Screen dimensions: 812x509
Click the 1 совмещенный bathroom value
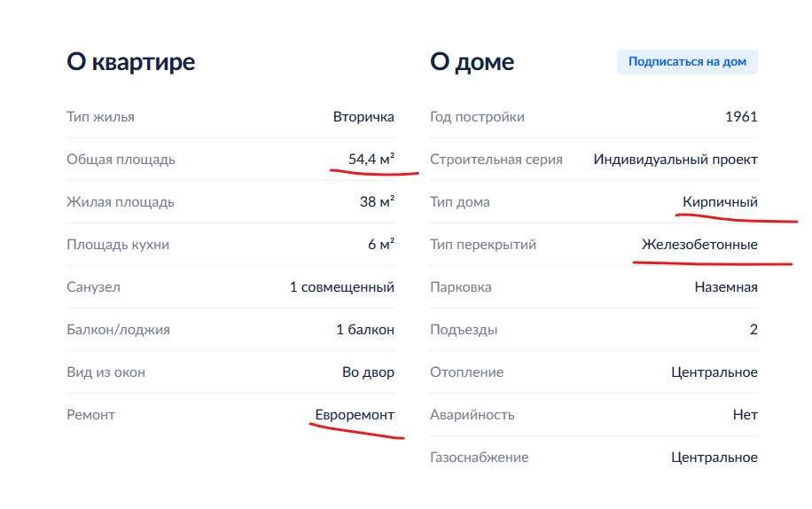[x=342, y=286]
